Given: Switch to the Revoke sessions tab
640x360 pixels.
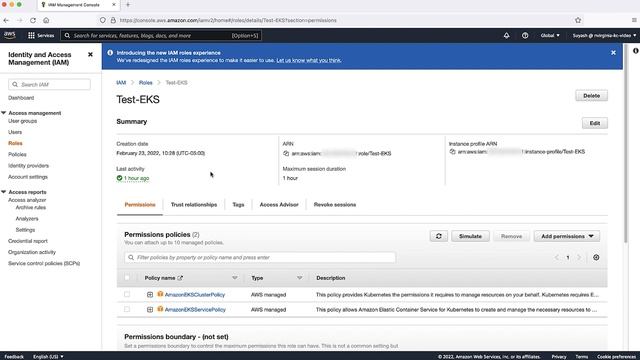Looking at the screenshot, I should [335, 204].
